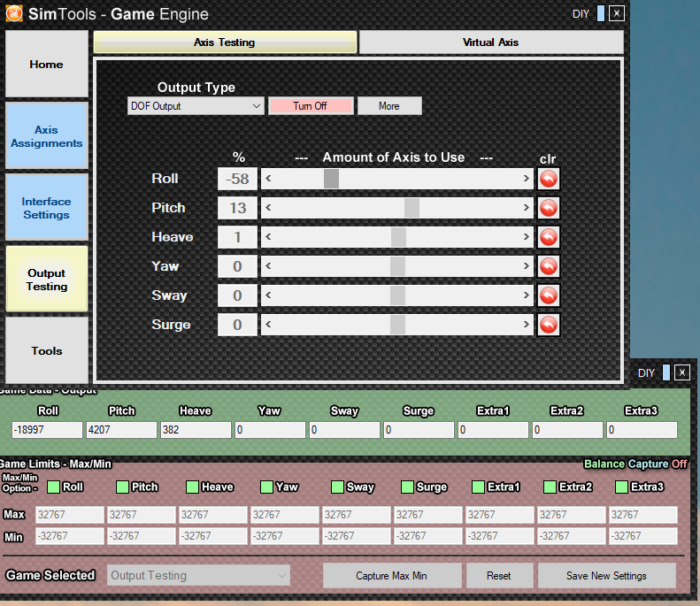Click the Surge slider left arrow
Screen dimensions: 700x606
(x=268, y=325)
